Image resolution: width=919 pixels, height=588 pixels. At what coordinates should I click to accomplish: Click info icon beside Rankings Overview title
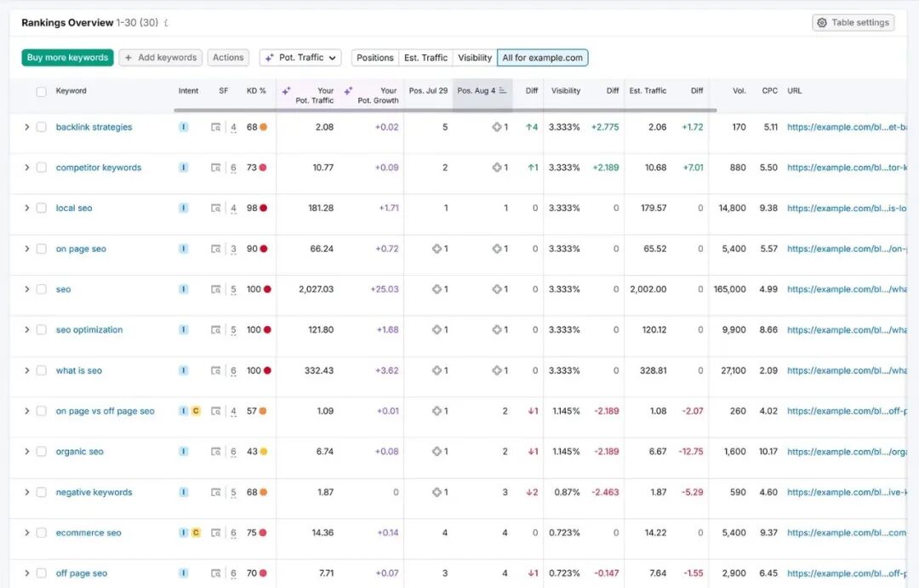click(x=166, y=23)
